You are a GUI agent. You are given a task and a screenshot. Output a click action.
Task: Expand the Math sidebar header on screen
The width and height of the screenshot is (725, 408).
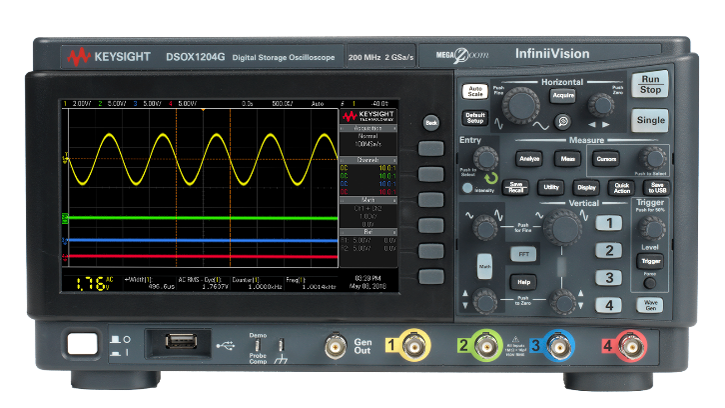(368, 200)
